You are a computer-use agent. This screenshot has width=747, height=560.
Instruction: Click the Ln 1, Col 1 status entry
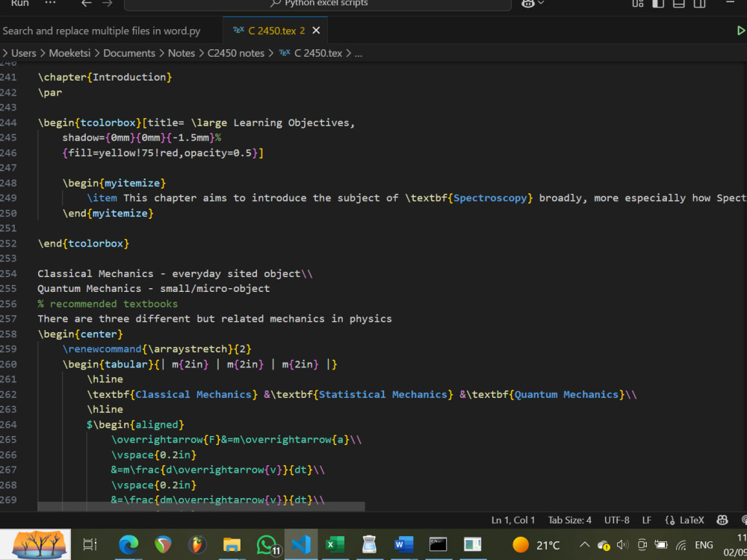pyautogui.click(x=513, y=520)
